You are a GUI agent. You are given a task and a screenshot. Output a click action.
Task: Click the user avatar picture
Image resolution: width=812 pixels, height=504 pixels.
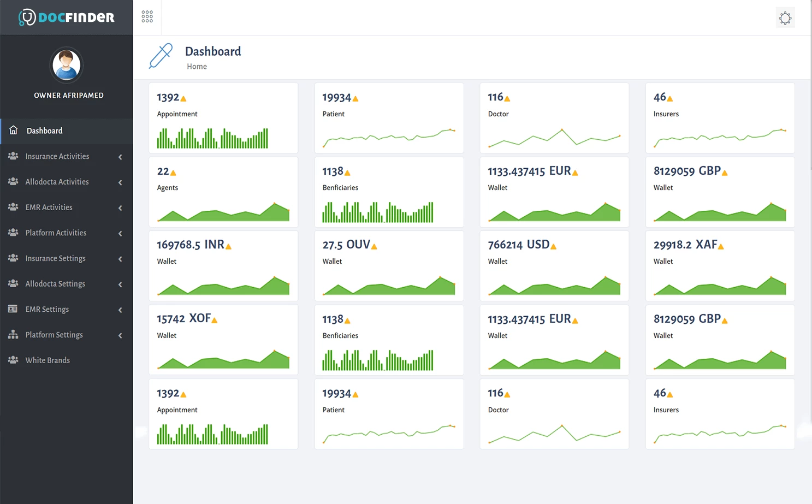click(66, 64)
